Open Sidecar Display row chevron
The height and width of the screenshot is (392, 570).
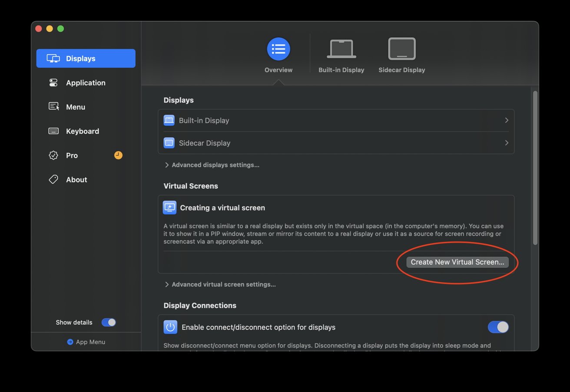[x=506, y=143]
